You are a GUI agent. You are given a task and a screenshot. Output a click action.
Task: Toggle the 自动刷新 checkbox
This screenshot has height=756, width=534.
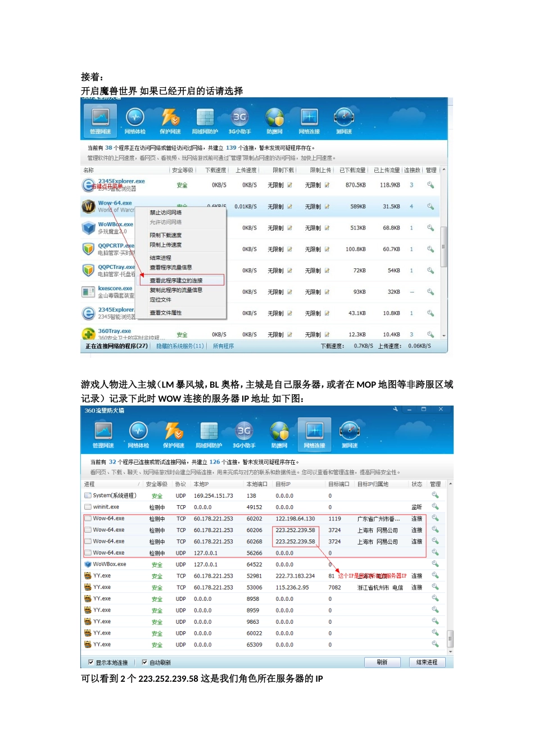144,662
